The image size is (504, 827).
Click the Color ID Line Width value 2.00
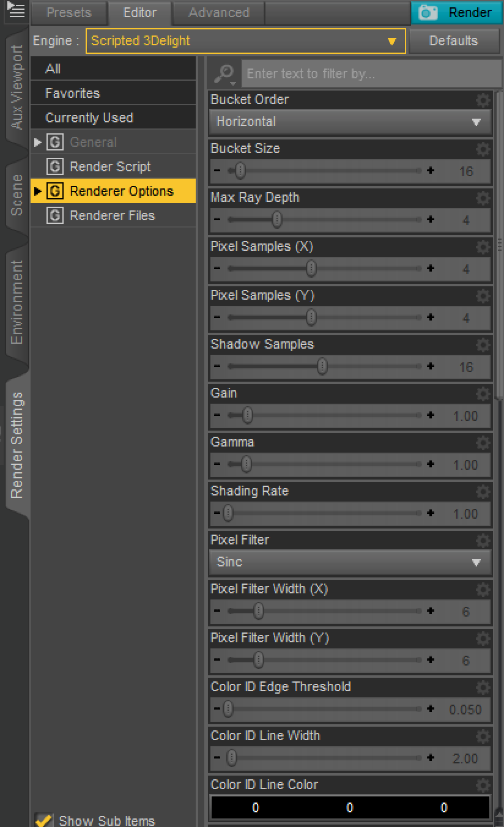[x=465, y=758]
